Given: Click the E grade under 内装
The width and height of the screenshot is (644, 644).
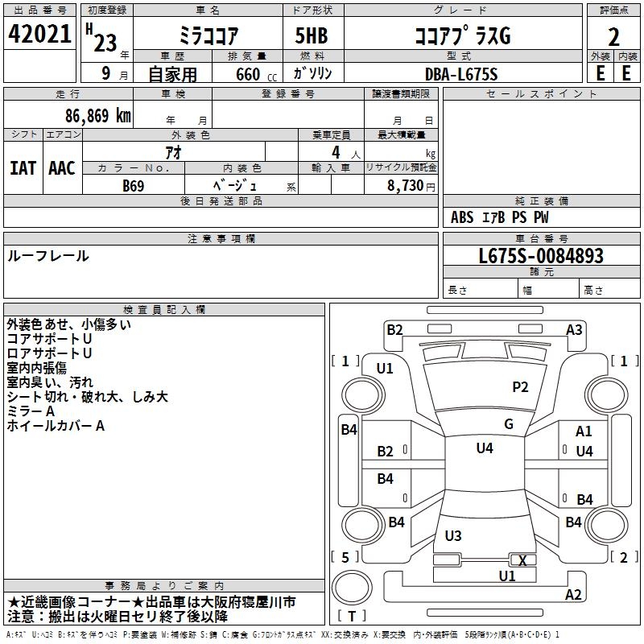Looking at the screenshot, I should coord(626,73).
